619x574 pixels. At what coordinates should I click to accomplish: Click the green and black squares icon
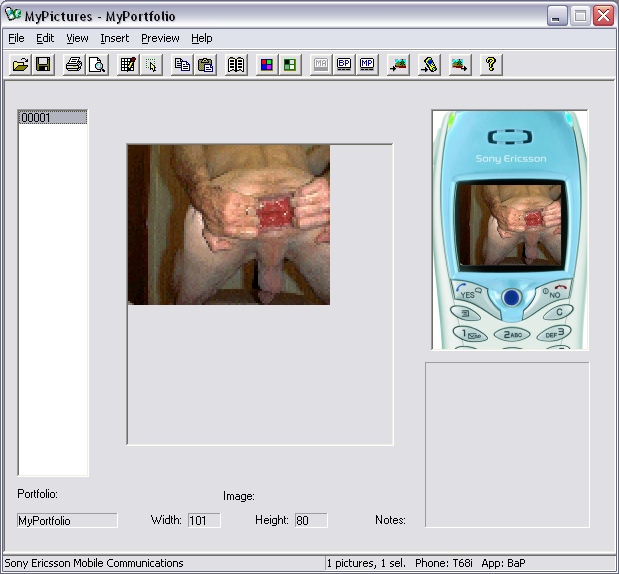click(x=290, y=64)
